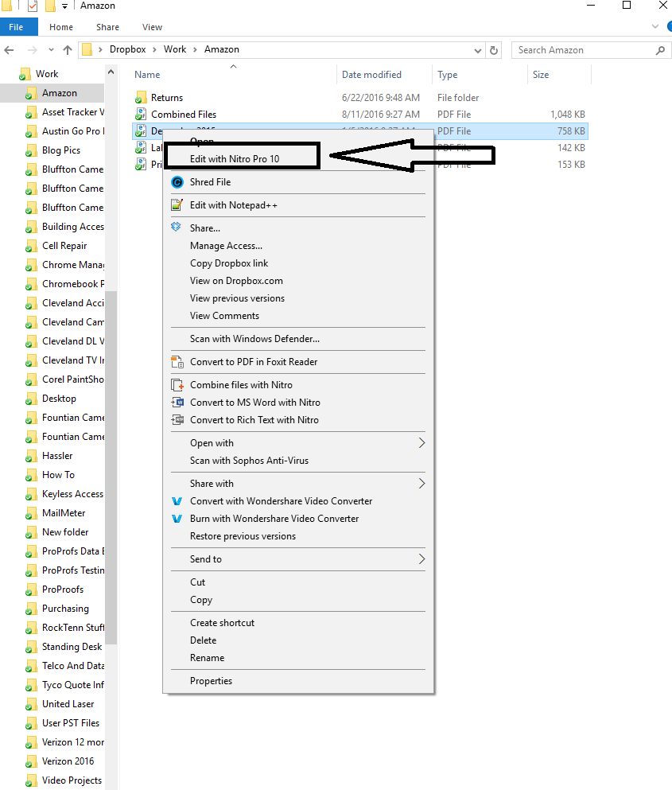Click Convert to PDF in Foxit Reader

pos(254,362)
